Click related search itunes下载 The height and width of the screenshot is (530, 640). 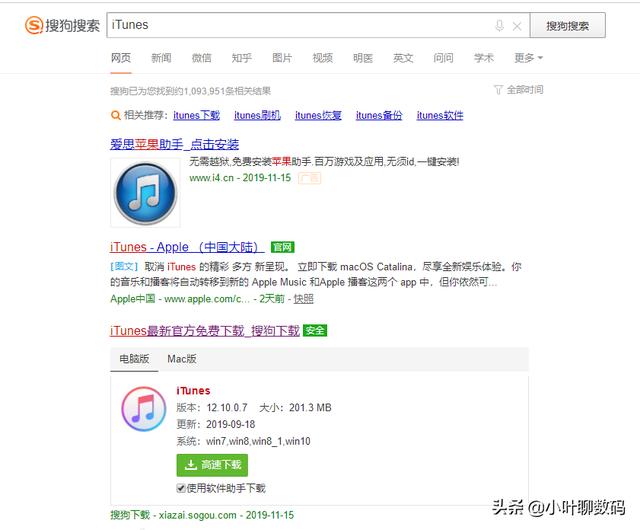(x=196, y=116)
